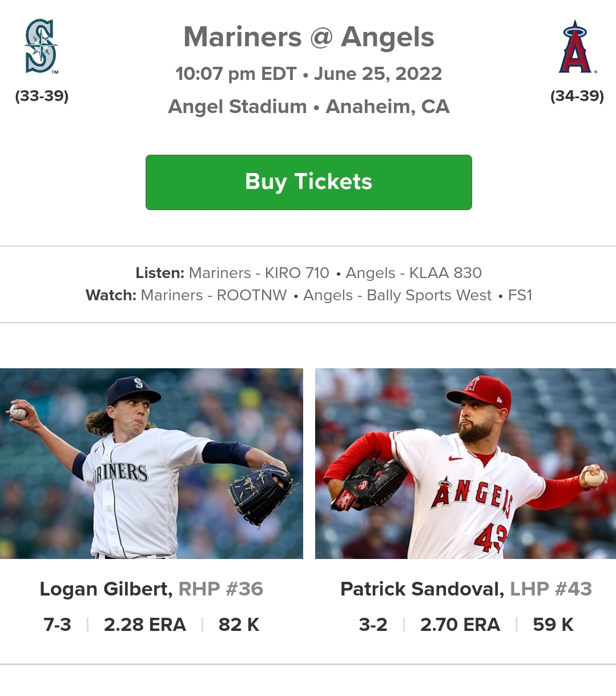Choose the Mariners KIRO 710 radio listing
Viewport: 616px width, 696px height.
259,273
